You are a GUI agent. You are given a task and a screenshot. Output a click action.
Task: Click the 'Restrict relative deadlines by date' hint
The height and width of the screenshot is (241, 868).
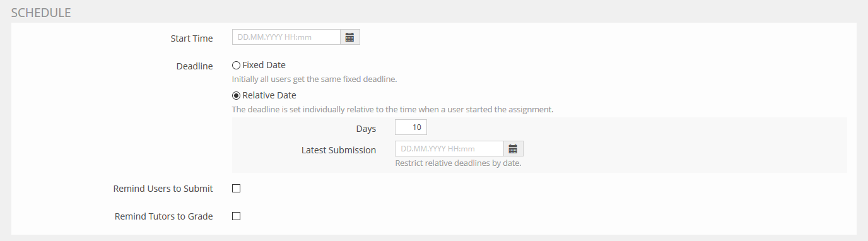tap(458, 163)
